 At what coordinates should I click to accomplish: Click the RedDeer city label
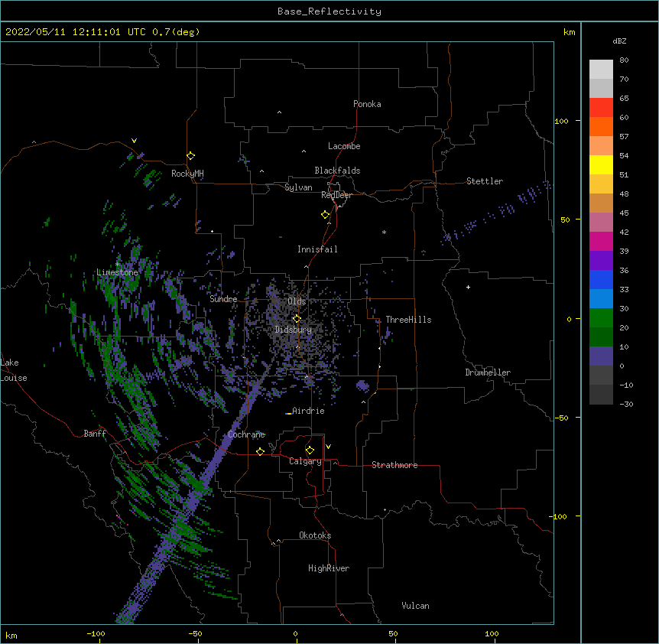coord(336,195)
